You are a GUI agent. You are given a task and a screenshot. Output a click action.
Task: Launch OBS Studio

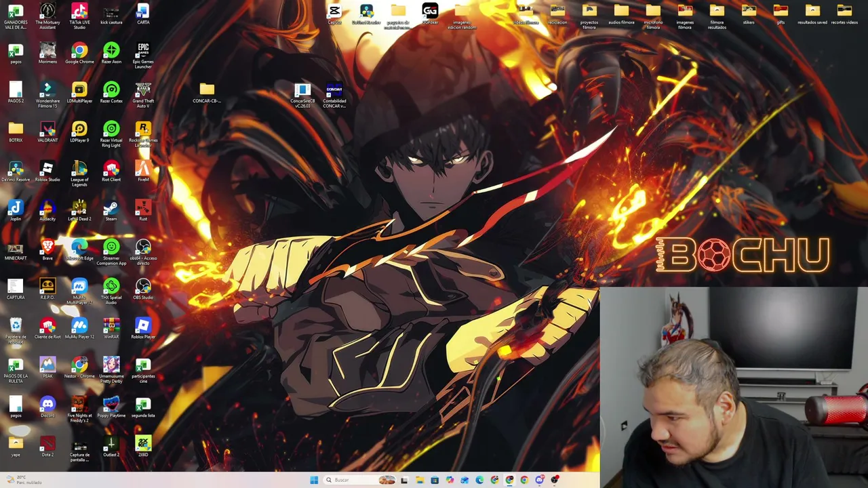point(143,289)
